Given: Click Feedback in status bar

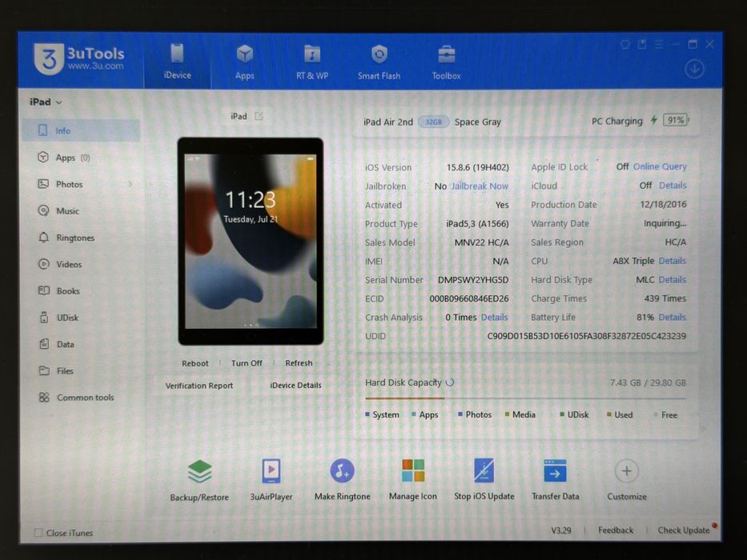Looking at the screenshot, I should (616, 530).
